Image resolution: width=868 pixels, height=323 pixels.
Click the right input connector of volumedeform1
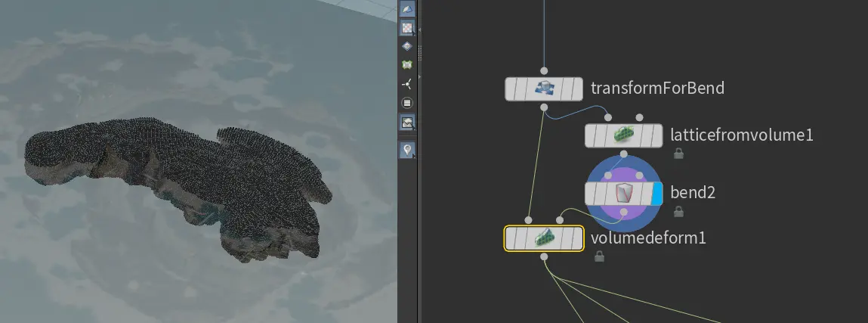coord(560,221)
